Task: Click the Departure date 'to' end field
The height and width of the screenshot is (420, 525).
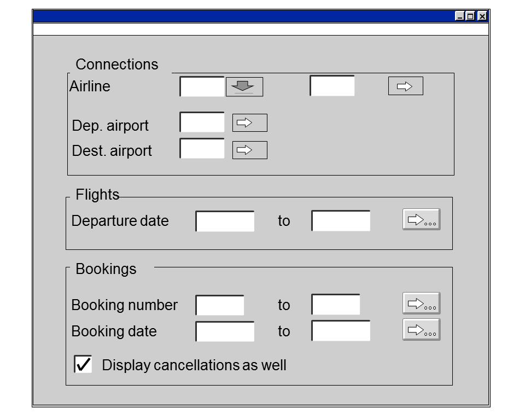Action: tap(341, 221)
